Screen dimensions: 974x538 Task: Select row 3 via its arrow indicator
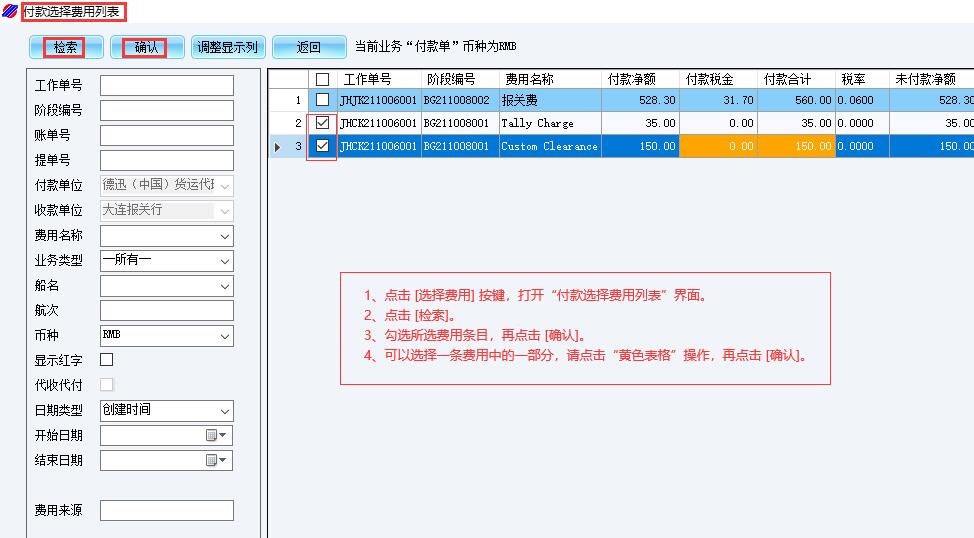279,147
